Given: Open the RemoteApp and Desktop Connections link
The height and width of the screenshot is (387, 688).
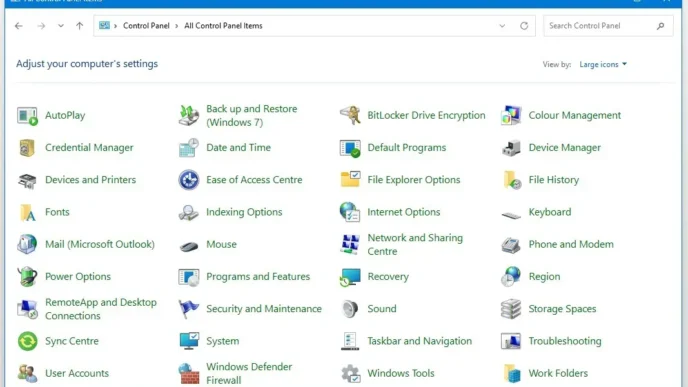Looking at the screenshot, I should (100, 309).
